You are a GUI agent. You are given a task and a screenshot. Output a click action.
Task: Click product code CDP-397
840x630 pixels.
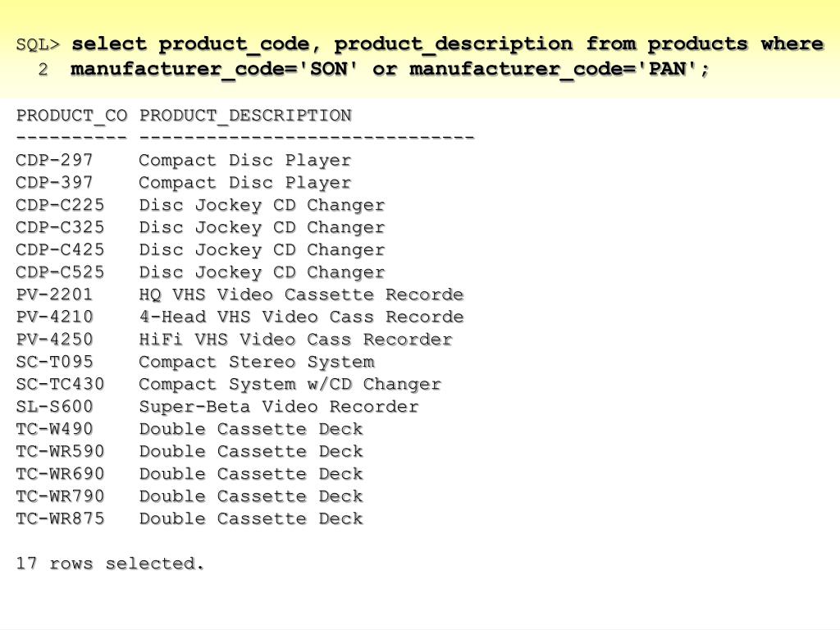55,183
